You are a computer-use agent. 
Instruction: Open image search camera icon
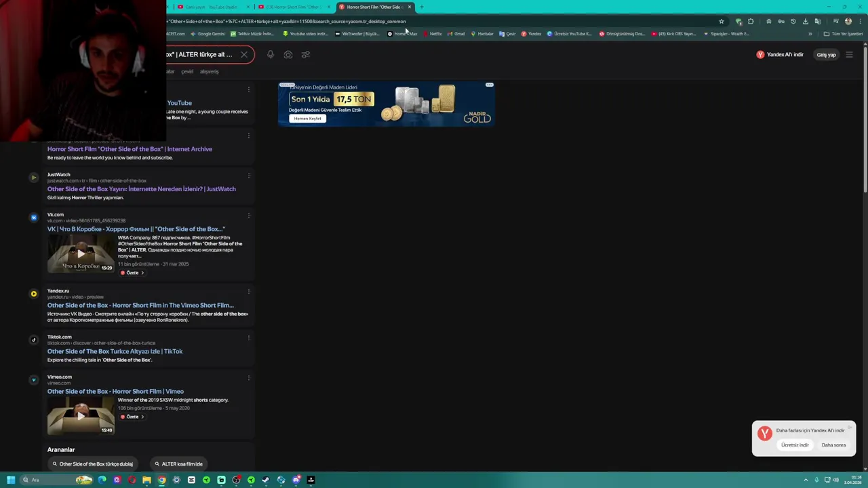[x=288, y=55]
